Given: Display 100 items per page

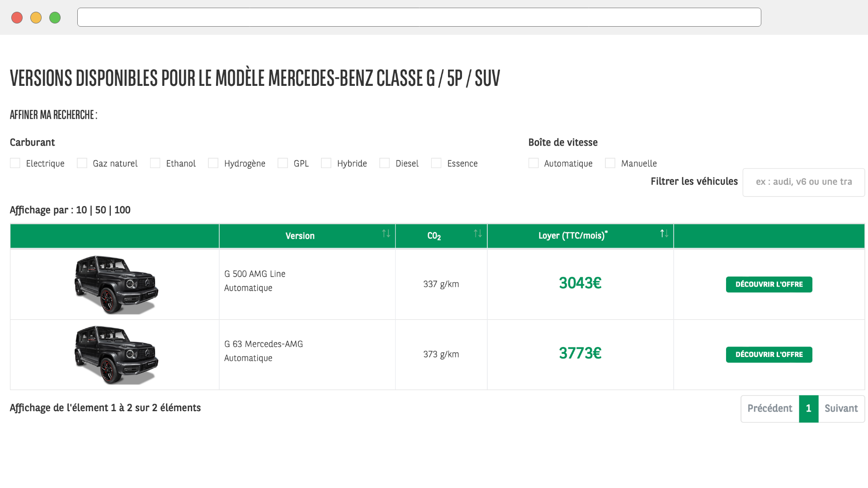Looking at the screenshot, I should [x=122, y=210].
